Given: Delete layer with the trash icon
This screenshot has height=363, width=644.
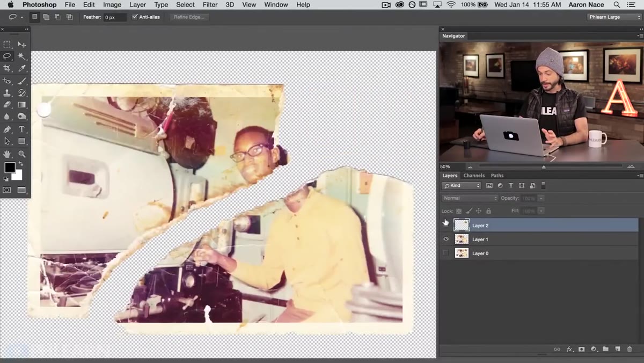Looking at the screenshot, I should 630,350.
